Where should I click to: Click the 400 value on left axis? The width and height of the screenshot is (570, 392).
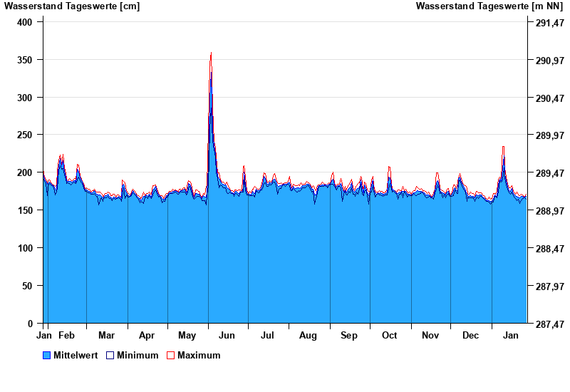tap(25, 22)
